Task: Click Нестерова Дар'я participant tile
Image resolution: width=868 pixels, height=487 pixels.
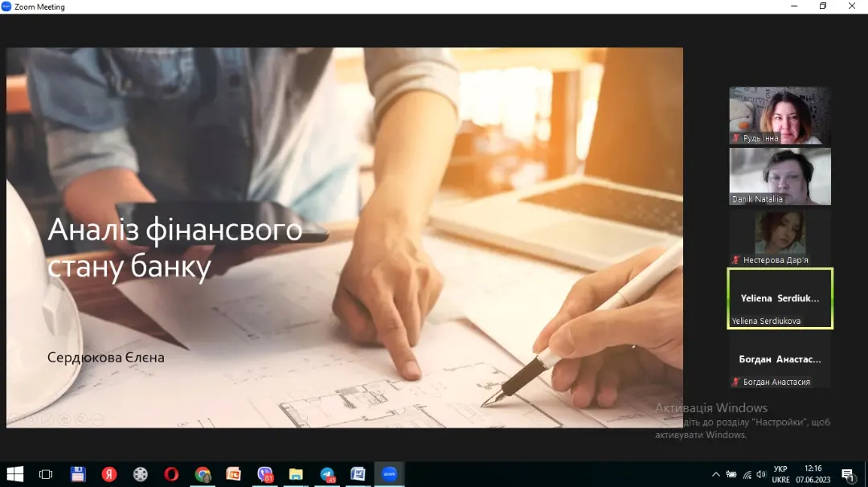Action: coord(780,238)
